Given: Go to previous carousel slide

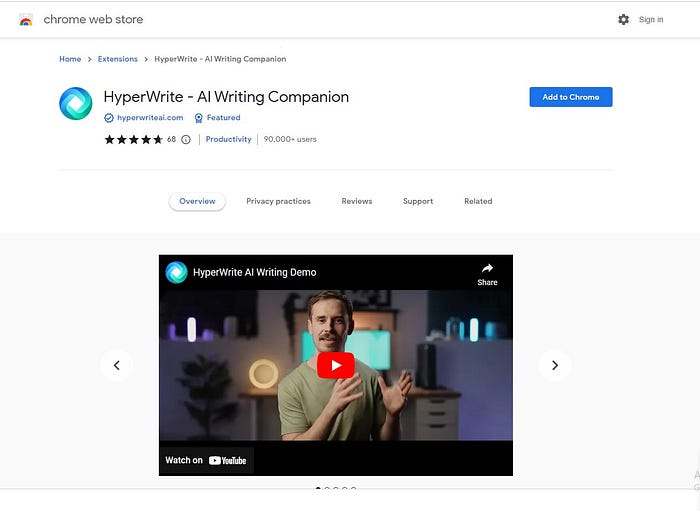Looking at the screenshot, I should click(x=117, y=365).
